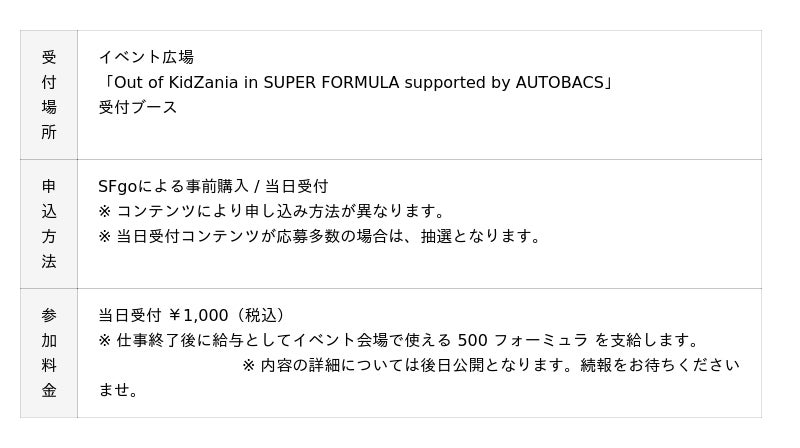Click the 申込方法 header cell

(x=49, y=223)
